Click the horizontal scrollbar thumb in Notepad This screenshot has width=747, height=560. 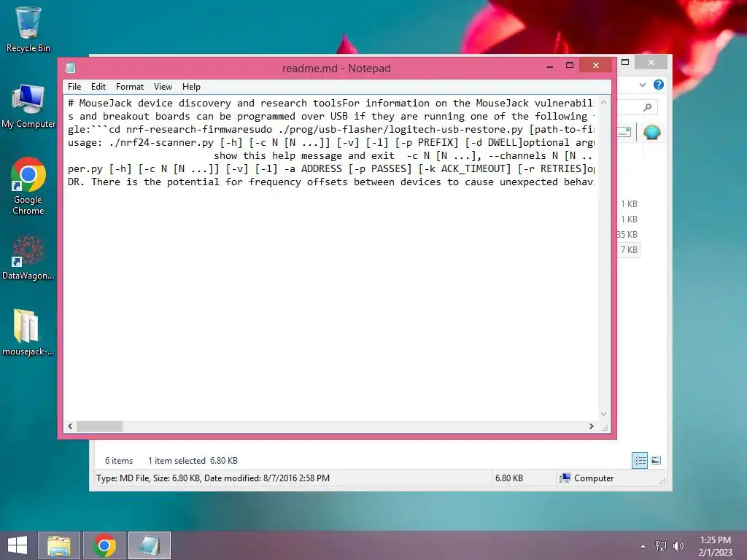pos(99,426)
